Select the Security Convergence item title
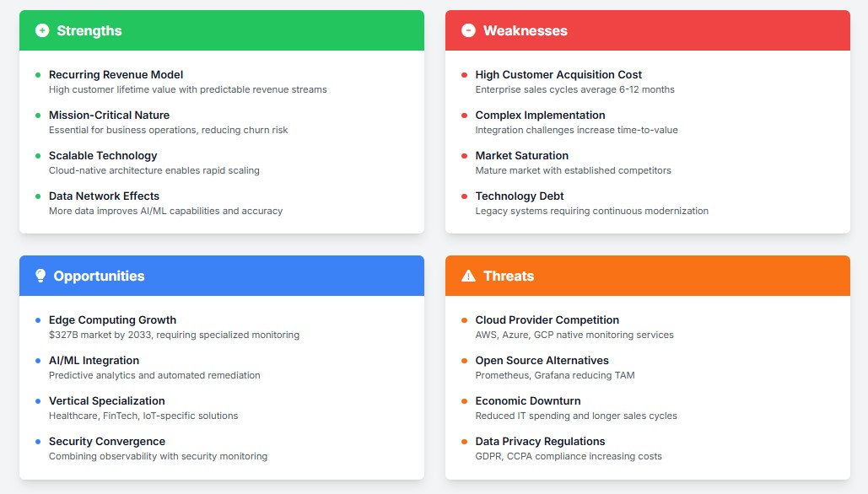The image size is (868, 494). click(x=107, y=441)
